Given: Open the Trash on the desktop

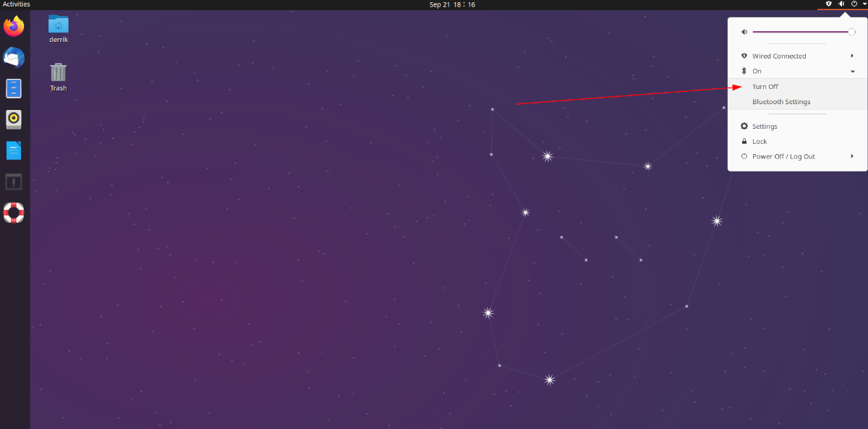Looking at the screenshot, I should [58, 71].
